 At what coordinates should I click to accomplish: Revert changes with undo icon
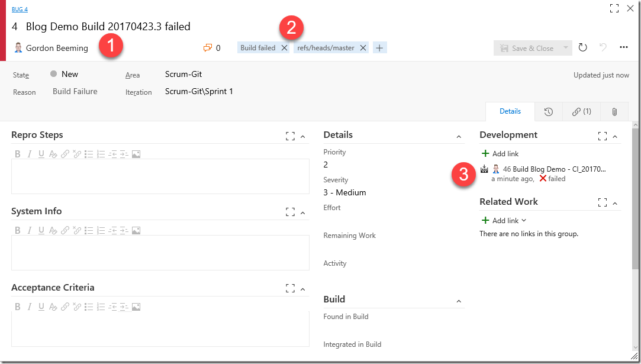(603, 47)
